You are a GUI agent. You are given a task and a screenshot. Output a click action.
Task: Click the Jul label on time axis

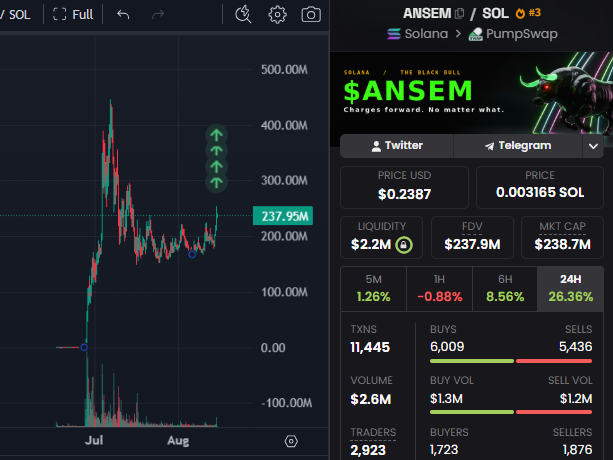pyautogui.click(x=94, y=440)
